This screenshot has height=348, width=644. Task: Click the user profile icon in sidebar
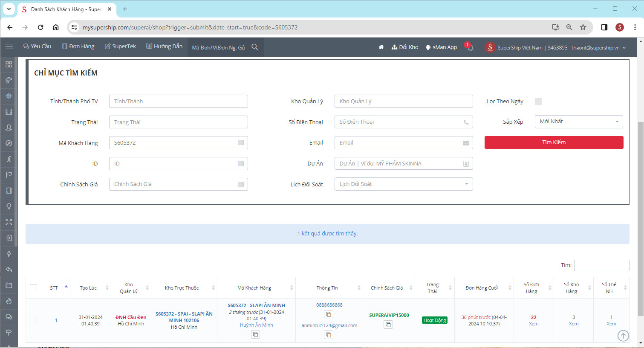(9, 128)
